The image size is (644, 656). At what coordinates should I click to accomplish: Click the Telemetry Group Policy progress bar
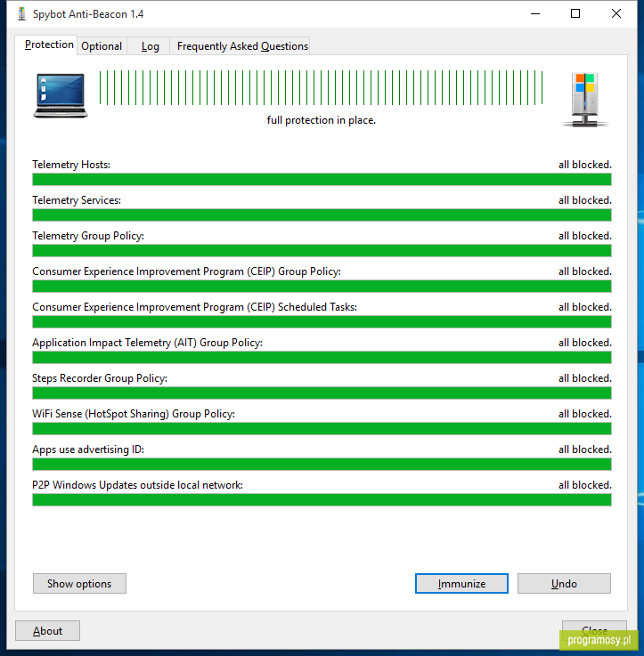(322, 251)
